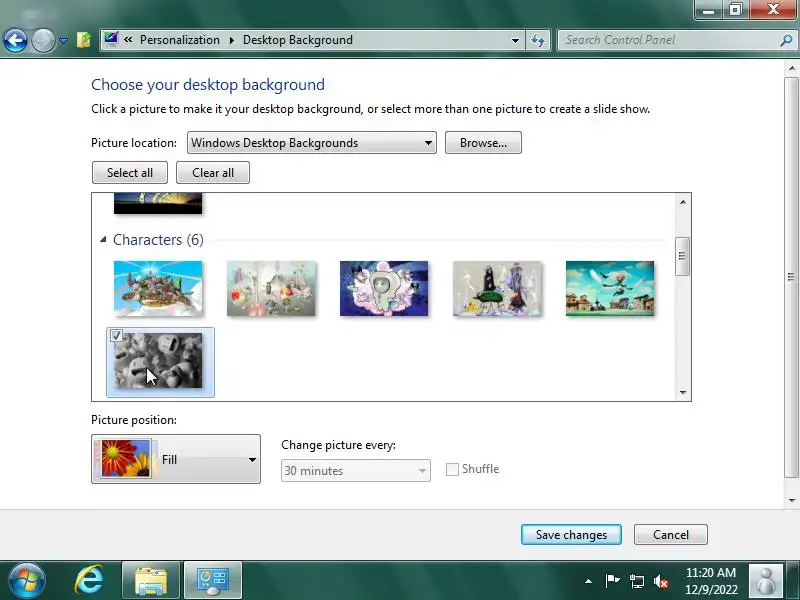Click the Action Center flag tray icon
800x600 pixels.
tap(613, 581)
